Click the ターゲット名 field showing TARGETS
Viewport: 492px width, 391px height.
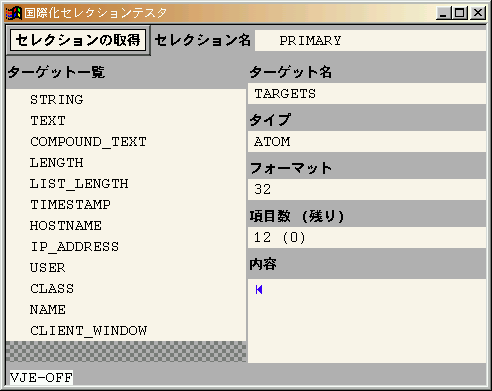(x=367, y=94)
